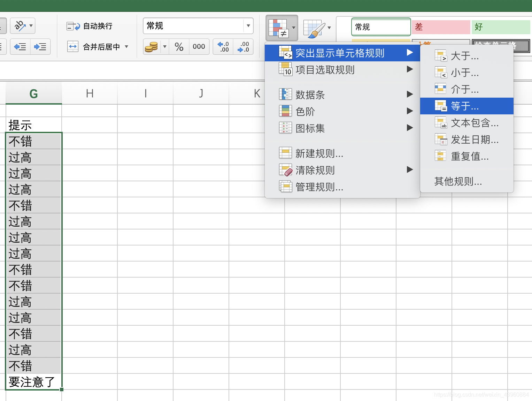Choose 其他规则... option
532x401 pixels.
[467, 181]
